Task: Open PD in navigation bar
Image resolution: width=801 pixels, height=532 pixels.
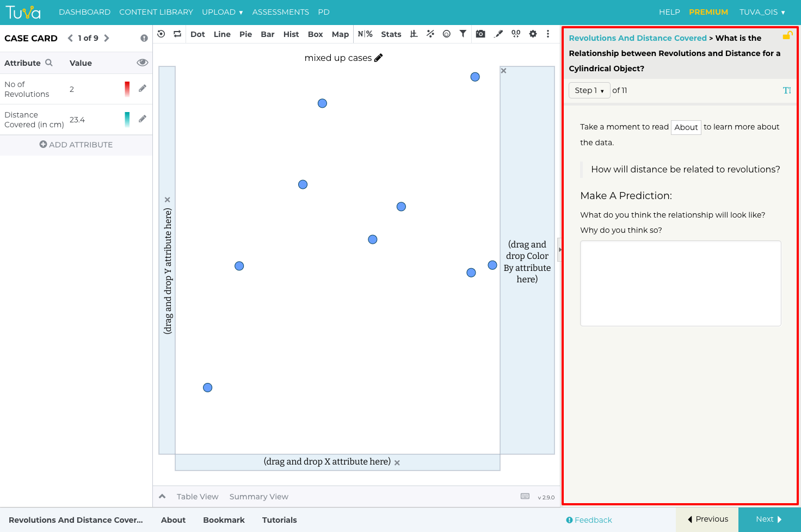Action: [324, 12]
